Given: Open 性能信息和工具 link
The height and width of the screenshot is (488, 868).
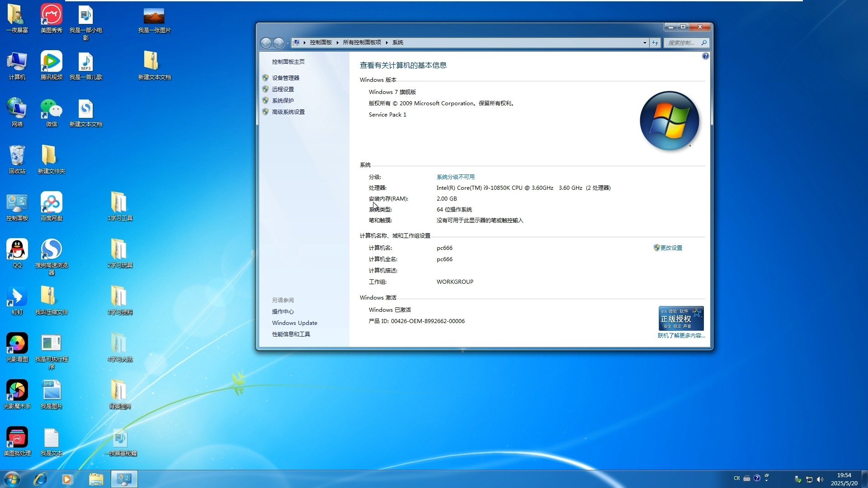Looking at the screenshot, I should (291, 334).
